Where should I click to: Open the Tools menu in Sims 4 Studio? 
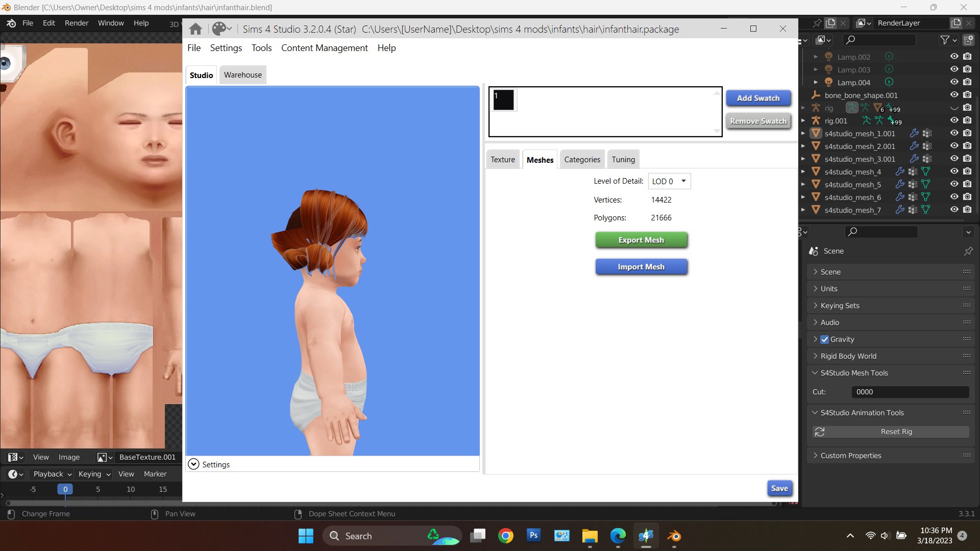(261, 48)
